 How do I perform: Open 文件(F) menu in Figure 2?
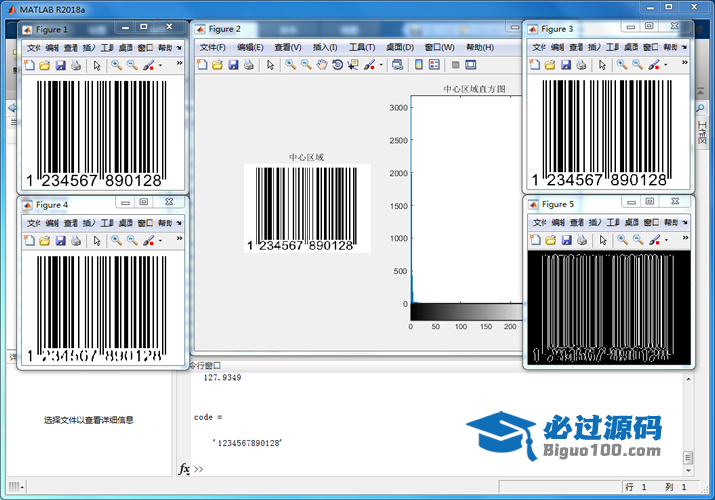(x=214, y=47)
